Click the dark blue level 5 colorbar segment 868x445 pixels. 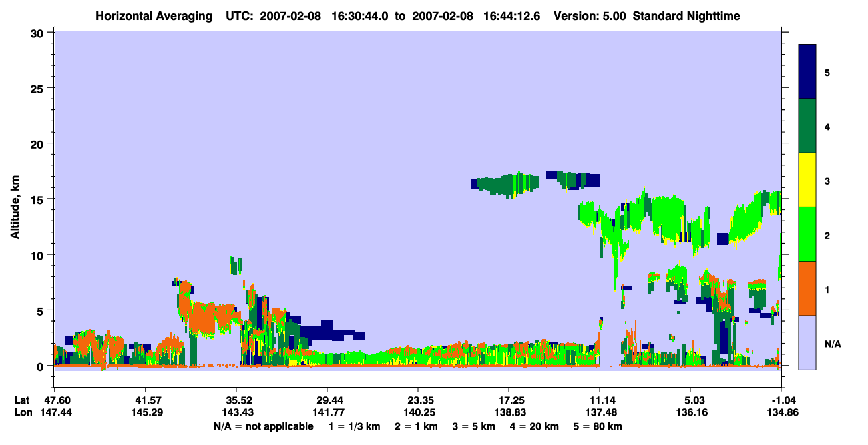pyautogui.click(x=807, y=72)
